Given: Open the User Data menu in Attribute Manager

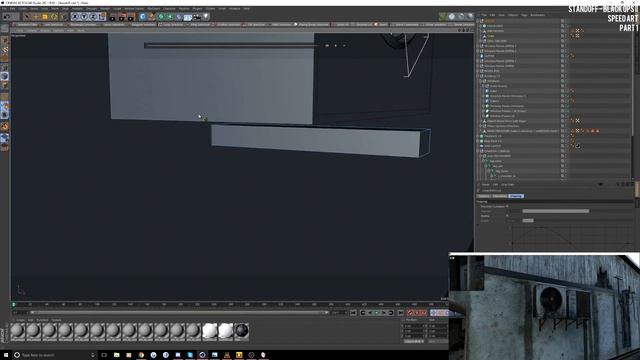Looking at the screenshot, I should [x=508, y=185].
